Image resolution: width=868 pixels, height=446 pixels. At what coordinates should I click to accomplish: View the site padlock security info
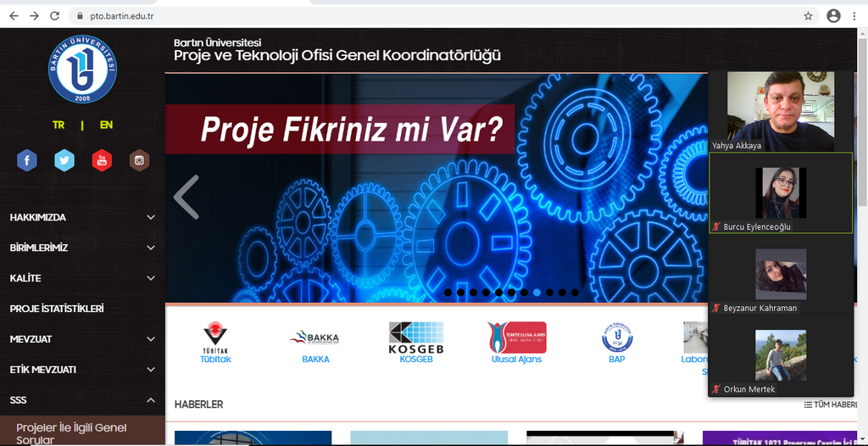click(x=80, y=16)
